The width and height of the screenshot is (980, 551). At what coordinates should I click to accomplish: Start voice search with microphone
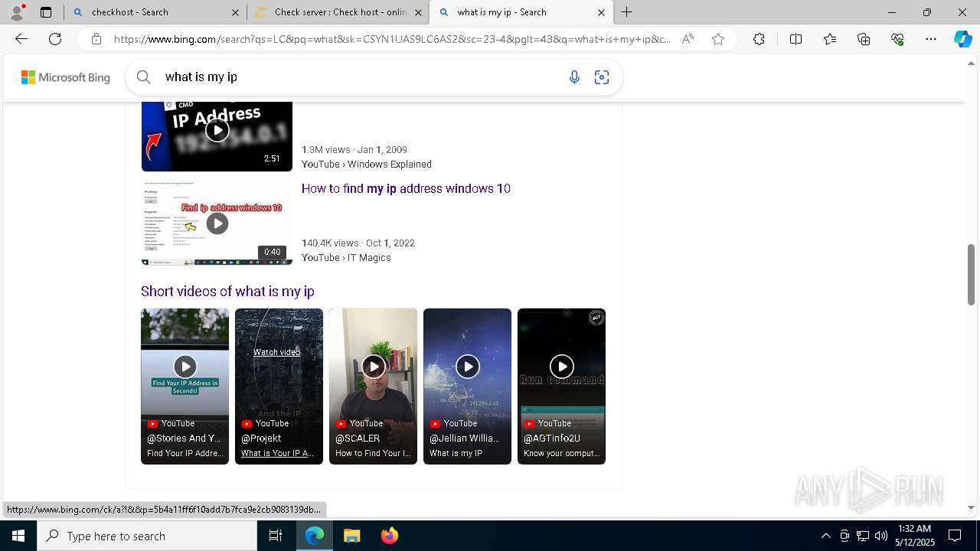[574, 77]
